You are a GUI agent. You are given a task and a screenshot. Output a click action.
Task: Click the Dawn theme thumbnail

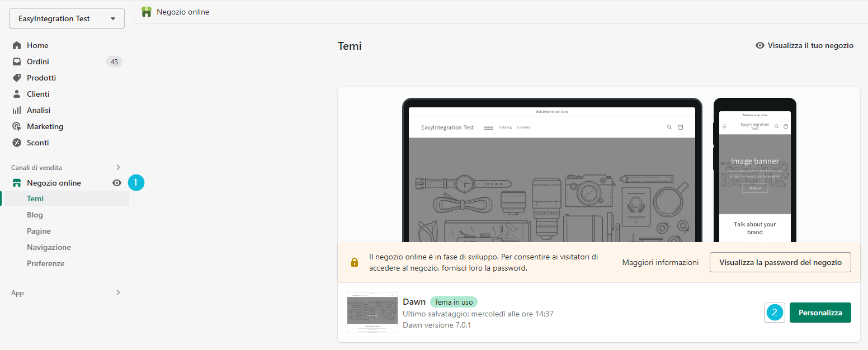372,313
